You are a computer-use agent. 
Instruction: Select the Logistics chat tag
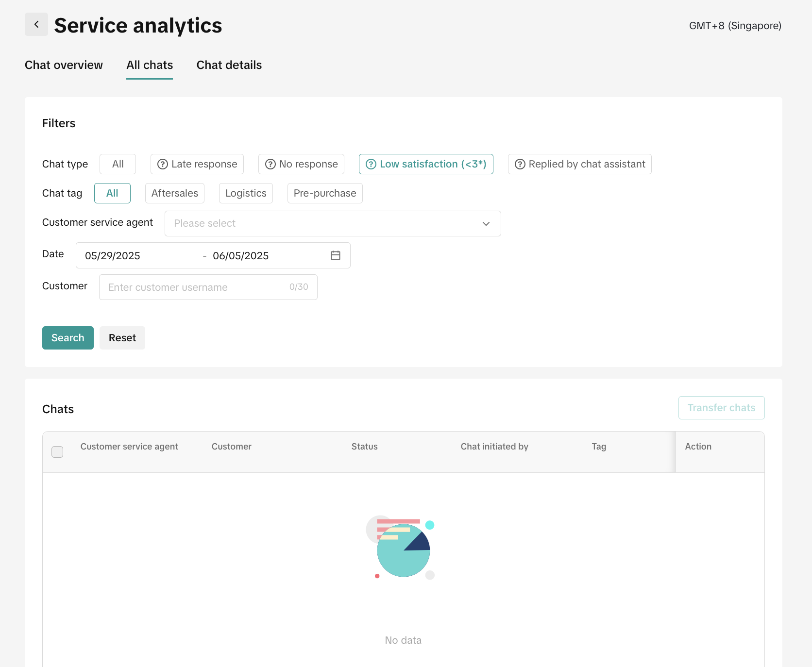tap(246, 193)
